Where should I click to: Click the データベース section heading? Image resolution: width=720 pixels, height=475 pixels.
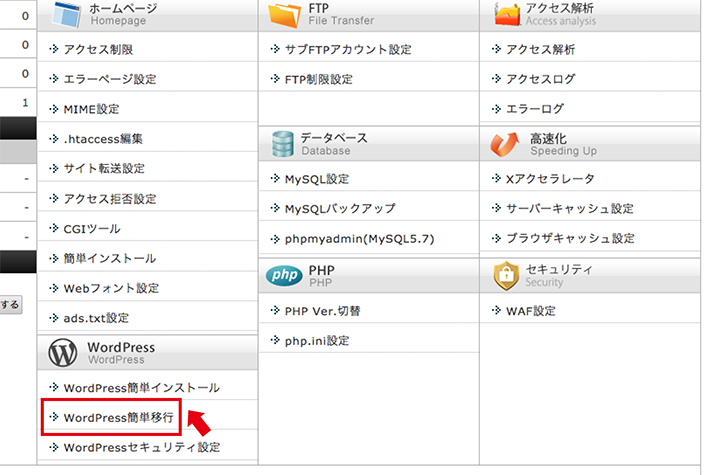coord(334,138)
